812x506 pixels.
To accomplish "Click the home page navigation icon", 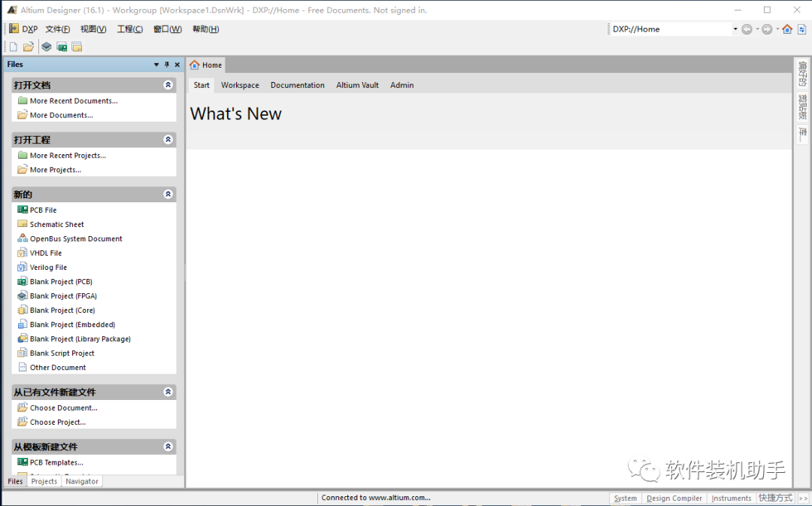I will pos(787,29).
